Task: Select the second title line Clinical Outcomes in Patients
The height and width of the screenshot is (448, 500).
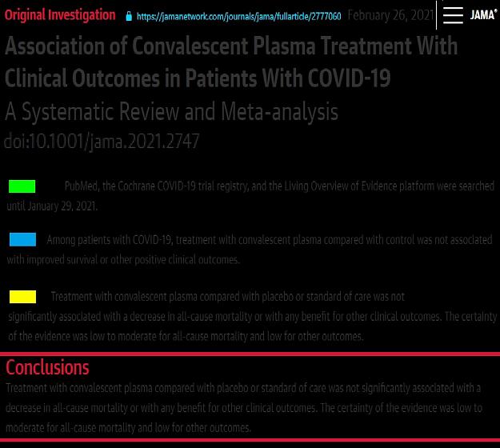Action: click(x=198, y=78)
